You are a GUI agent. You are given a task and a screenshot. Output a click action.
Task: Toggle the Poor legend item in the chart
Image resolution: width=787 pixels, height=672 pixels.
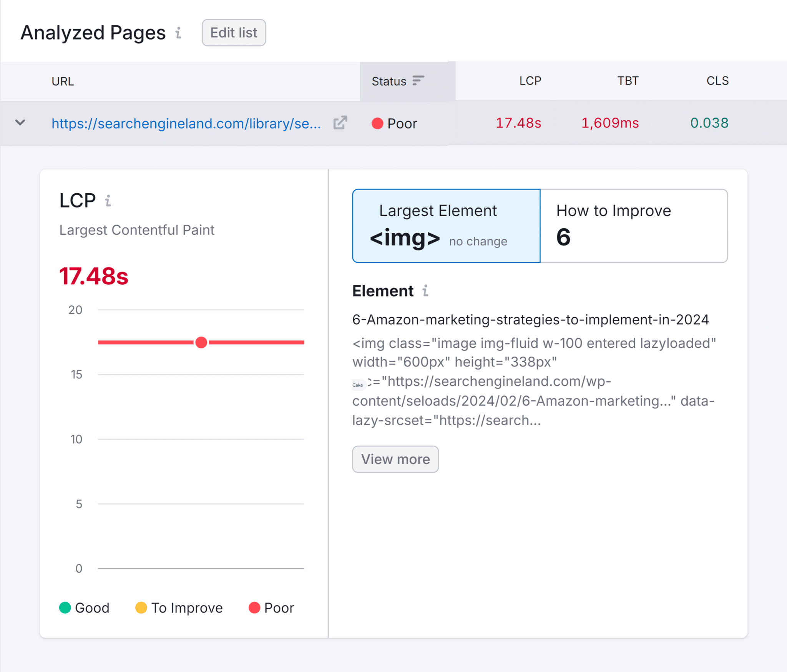[x=271, y=608]
